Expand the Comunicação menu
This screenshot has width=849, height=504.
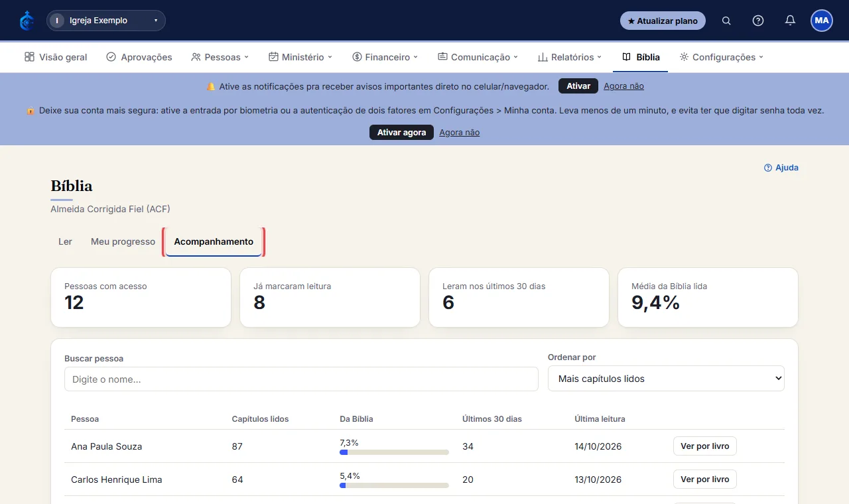[478, 57]
